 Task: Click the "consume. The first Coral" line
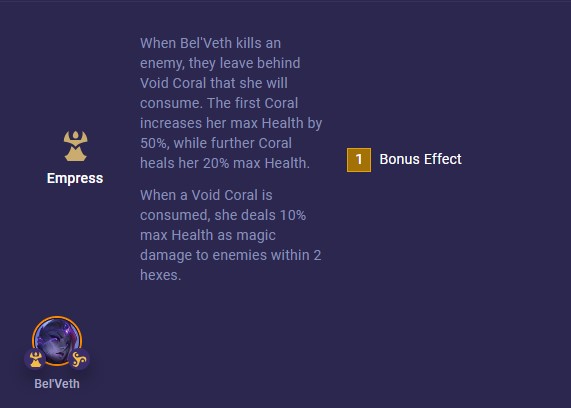click(219, 103)
